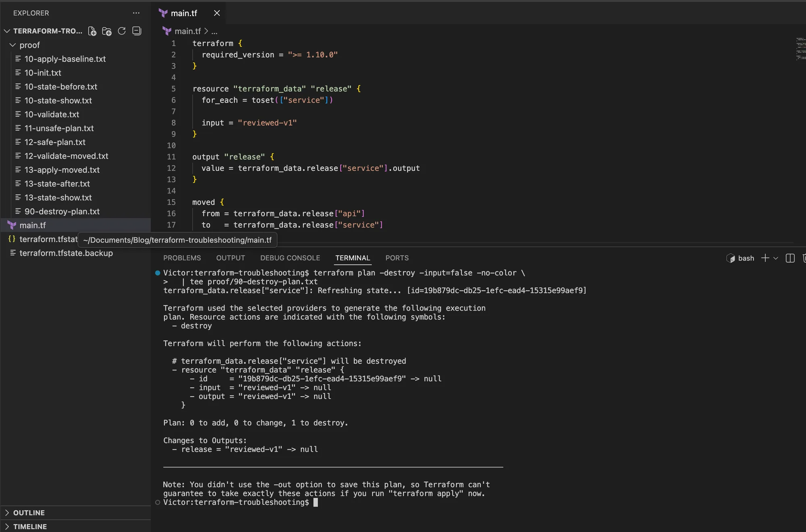The image size is (806, 532).
Task: Collapse all folders in Explorer
Action: [137, 31]
